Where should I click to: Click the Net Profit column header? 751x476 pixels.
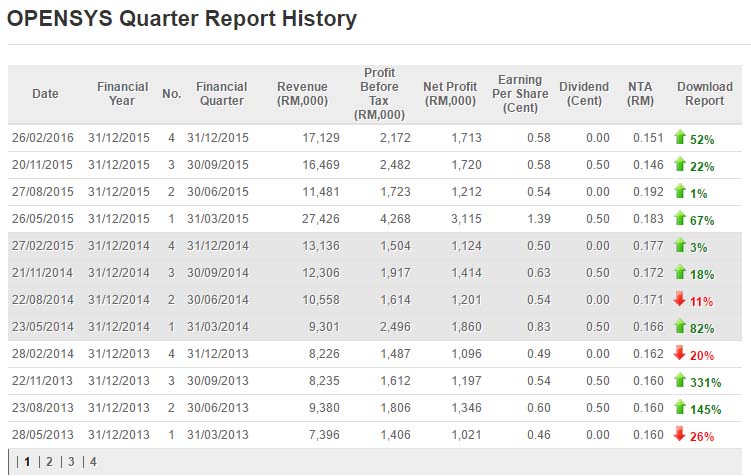pyautogui.click(x=449, y=94)
